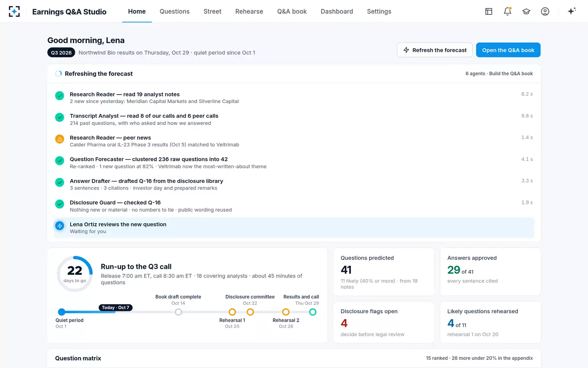
Task: Click the blue lightning icon beside Lena Ortiz review
Action: [60, 226]
